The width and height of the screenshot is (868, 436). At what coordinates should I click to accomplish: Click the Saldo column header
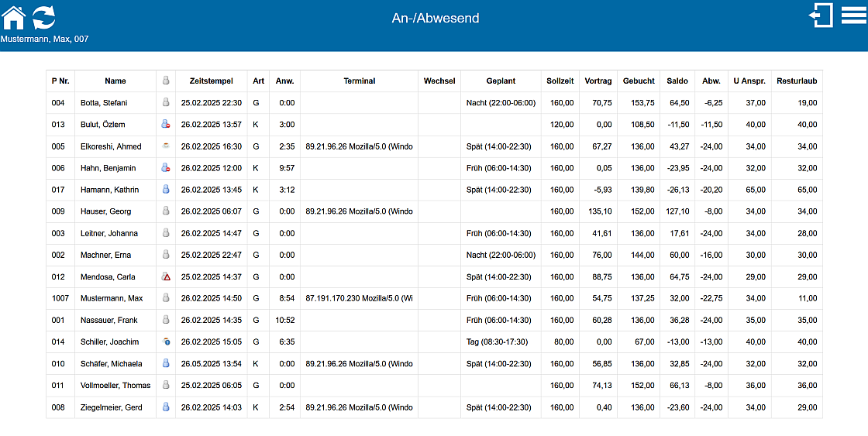click(x=676, y=81)
